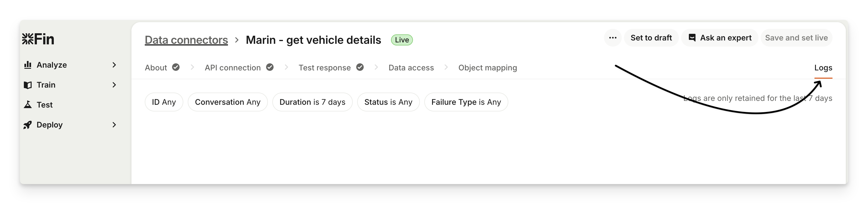
Task: Open the Duration is 7 days filter
Action: click(312, 102)
